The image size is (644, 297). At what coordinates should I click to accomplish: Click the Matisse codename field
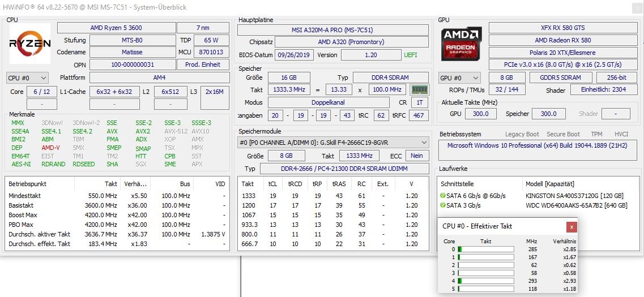[132, 52]
